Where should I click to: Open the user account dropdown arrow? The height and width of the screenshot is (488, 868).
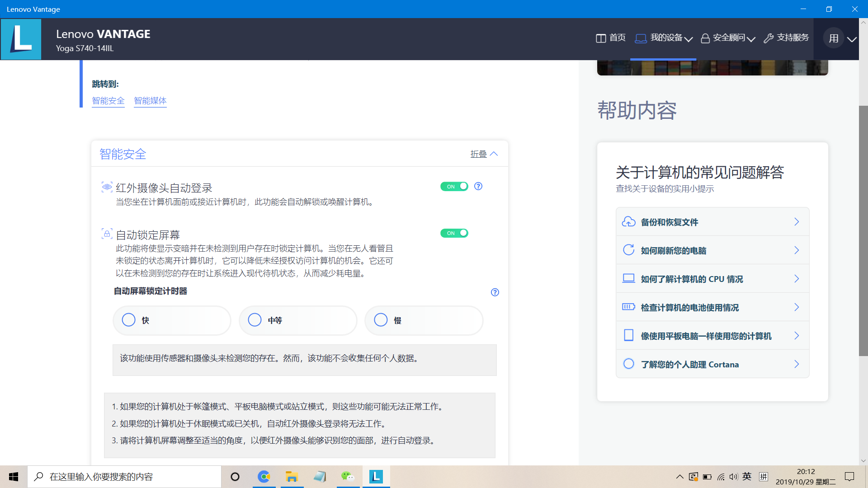point(852,39)
